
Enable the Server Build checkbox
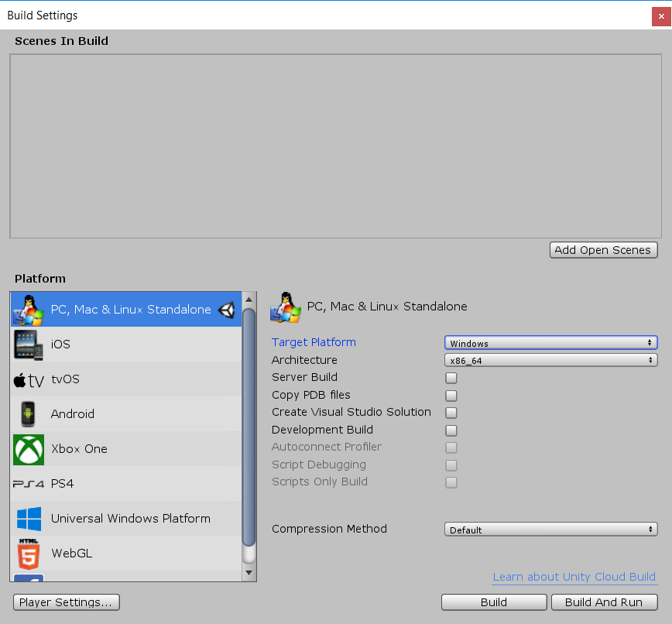tap(451, 379)
